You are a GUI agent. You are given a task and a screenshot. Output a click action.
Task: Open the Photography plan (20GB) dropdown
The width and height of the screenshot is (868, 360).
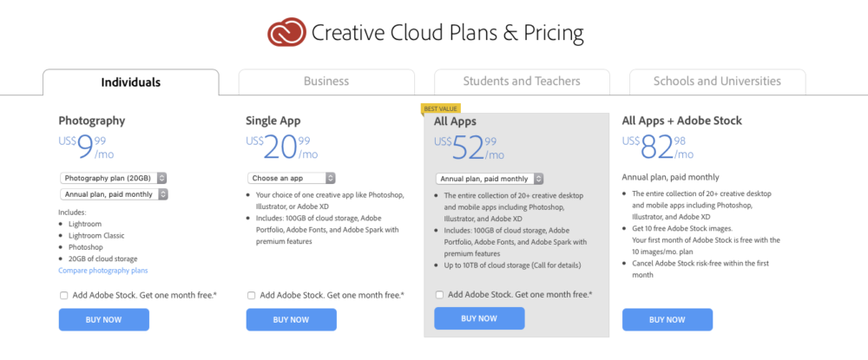coord(114,178)
